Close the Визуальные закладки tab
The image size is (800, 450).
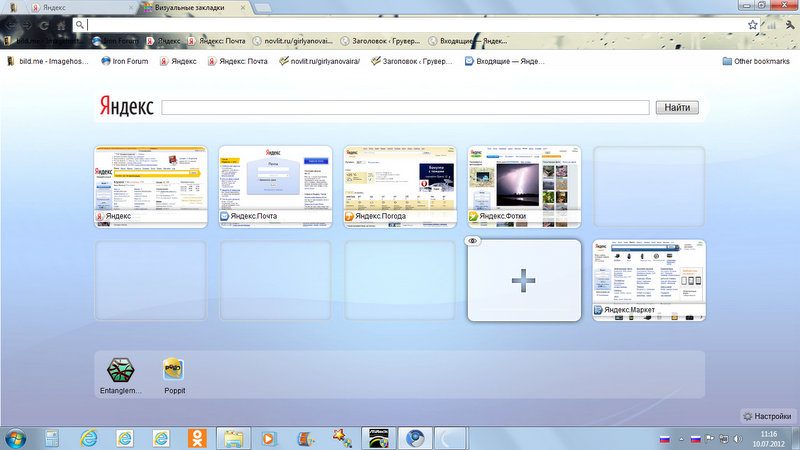point(243,8)
